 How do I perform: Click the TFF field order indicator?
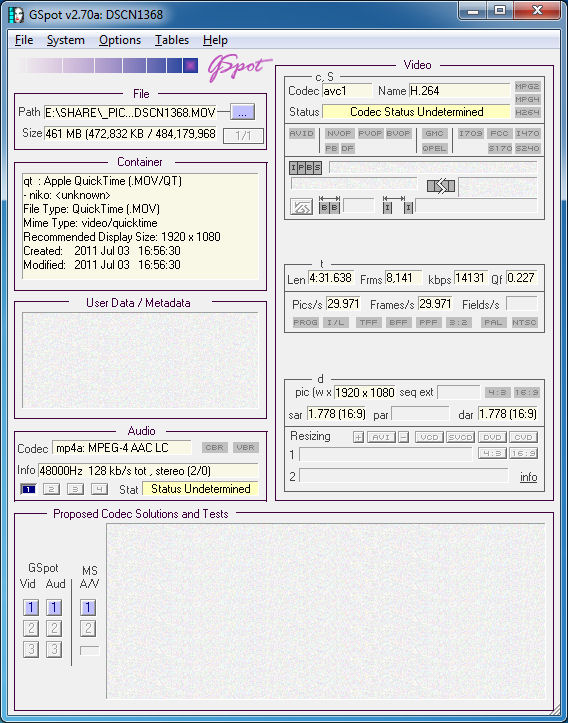pos(368,322)
